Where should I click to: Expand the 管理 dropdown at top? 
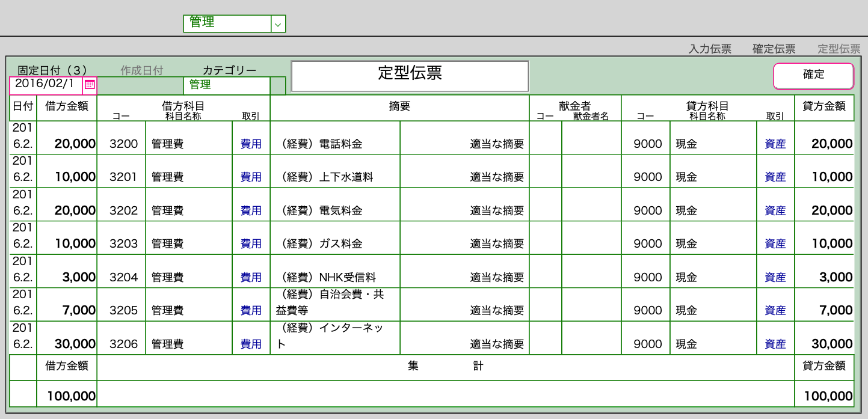tap(277, 23)
